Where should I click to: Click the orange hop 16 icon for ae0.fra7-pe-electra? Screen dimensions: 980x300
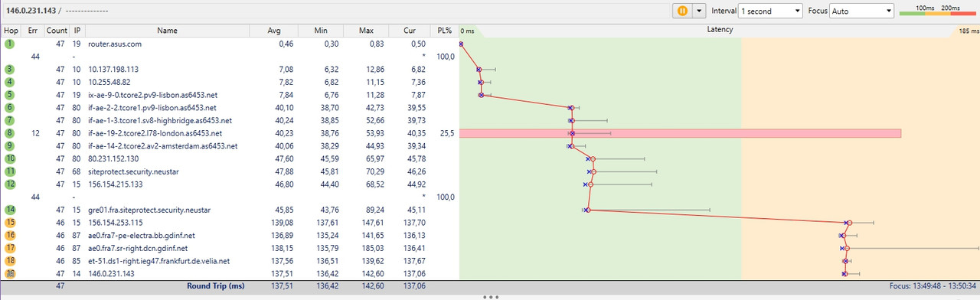pos(10,236)
